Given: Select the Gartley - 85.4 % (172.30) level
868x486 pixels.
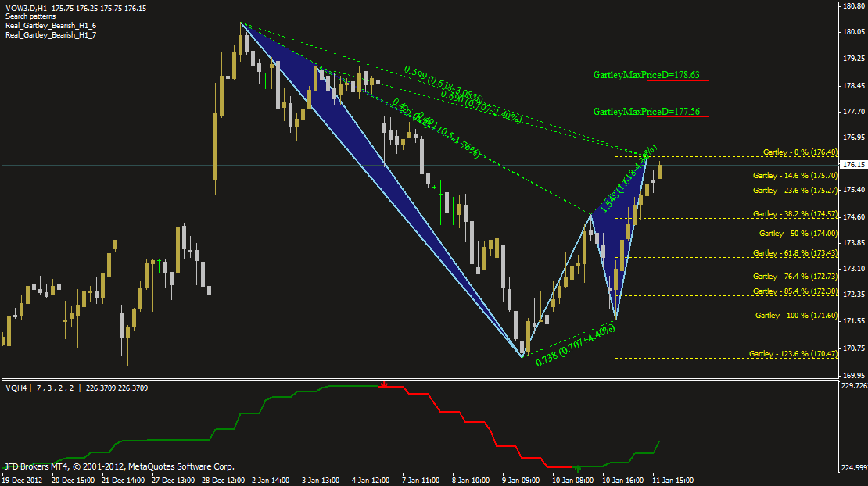Looking at the screenshot, I should point(795,291).
